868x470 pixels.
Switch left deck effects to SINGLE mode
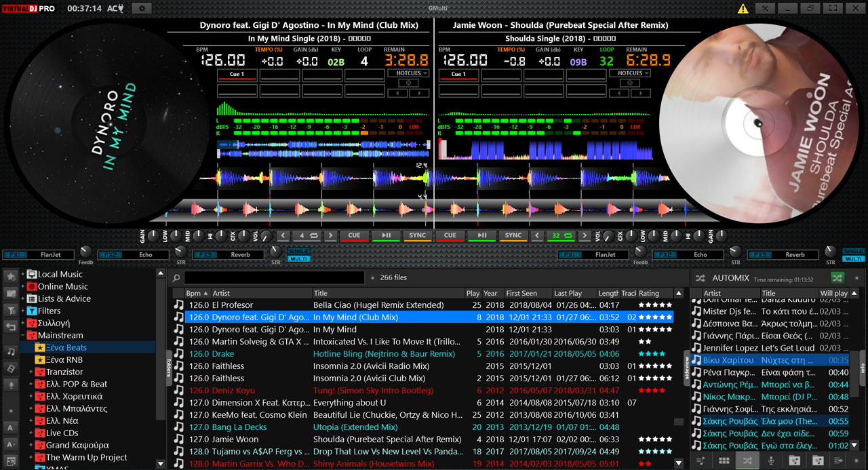298,252
